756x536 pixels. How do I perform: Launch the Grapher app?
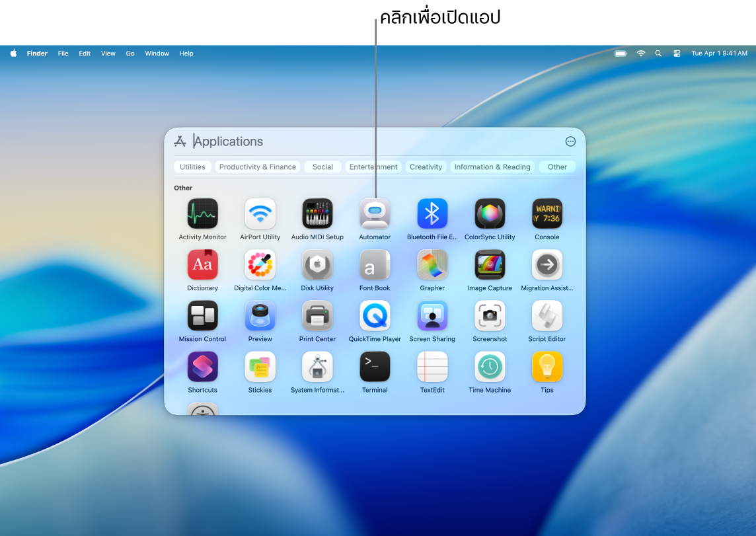(x=432, y=264)
